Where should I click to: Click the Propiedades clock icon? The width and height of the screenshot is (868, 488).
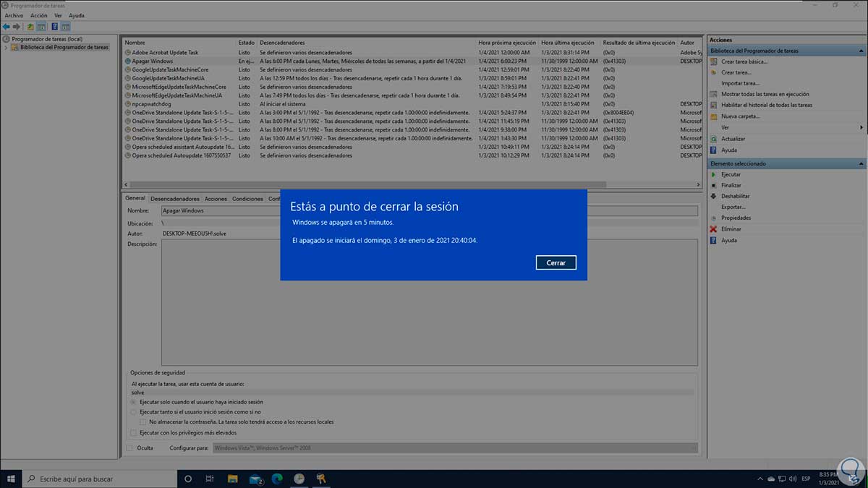714,218
